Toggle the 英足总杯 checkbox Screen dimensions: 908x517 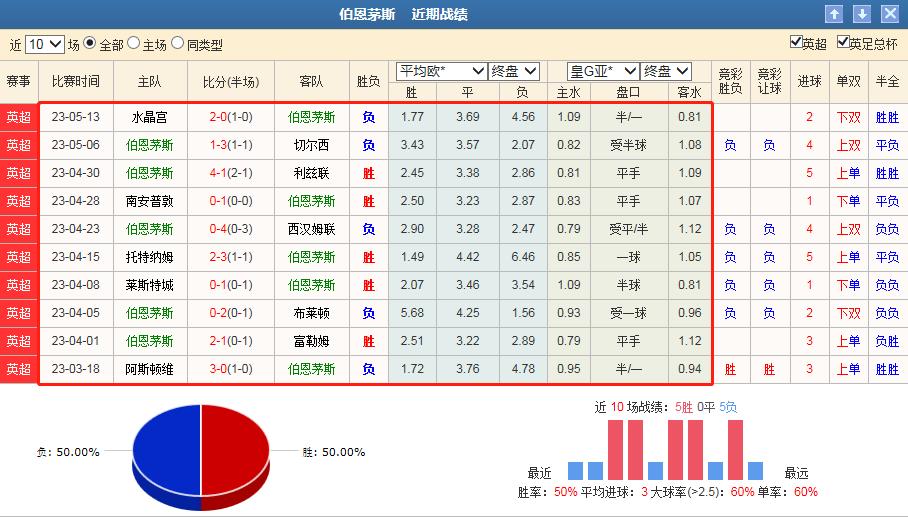(x=843, y=42)
